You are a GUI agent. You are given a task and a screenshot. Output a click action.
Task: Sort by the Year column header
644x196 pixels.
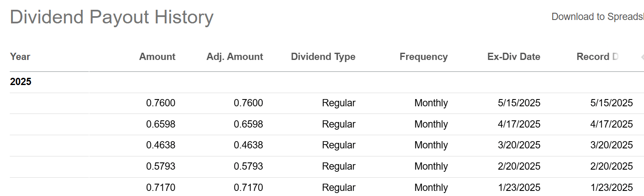pos(20,57)
